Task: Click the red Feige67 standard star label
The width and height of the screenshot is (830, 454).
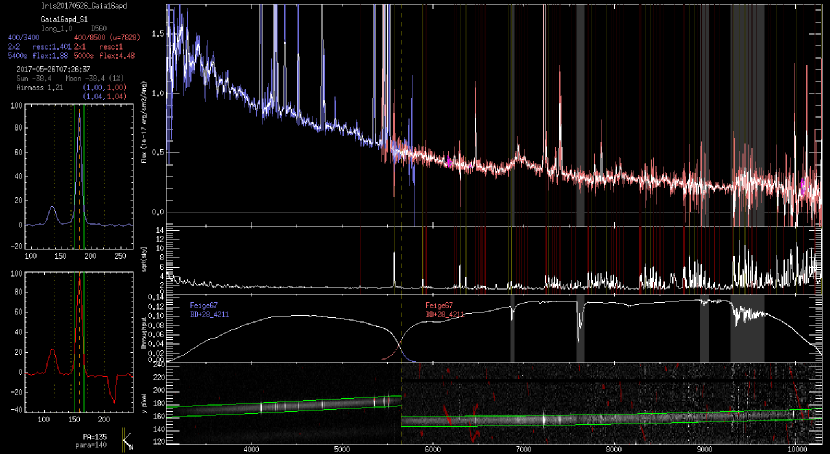Action: point(440,304)
